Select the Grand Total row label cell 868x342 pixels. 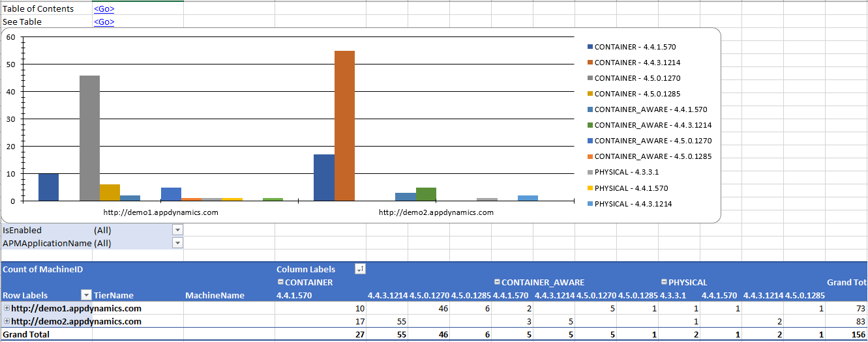(26, 334)
